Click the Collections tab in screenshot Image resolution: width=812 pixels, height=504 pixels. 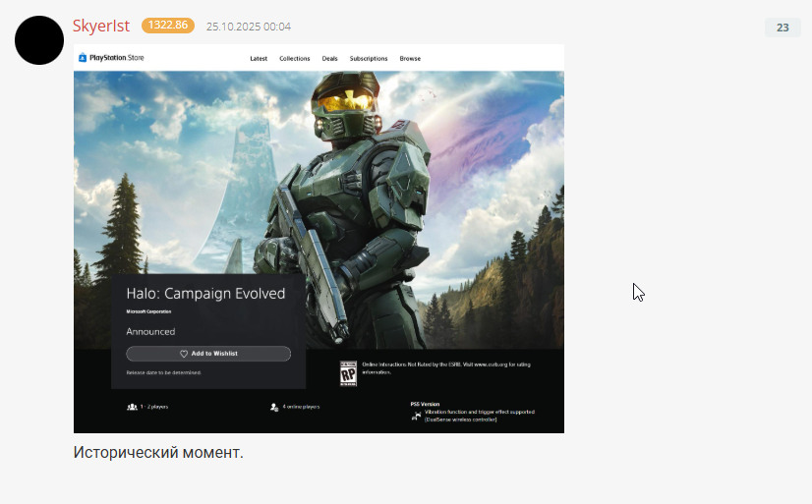click(x=295, y=59)
